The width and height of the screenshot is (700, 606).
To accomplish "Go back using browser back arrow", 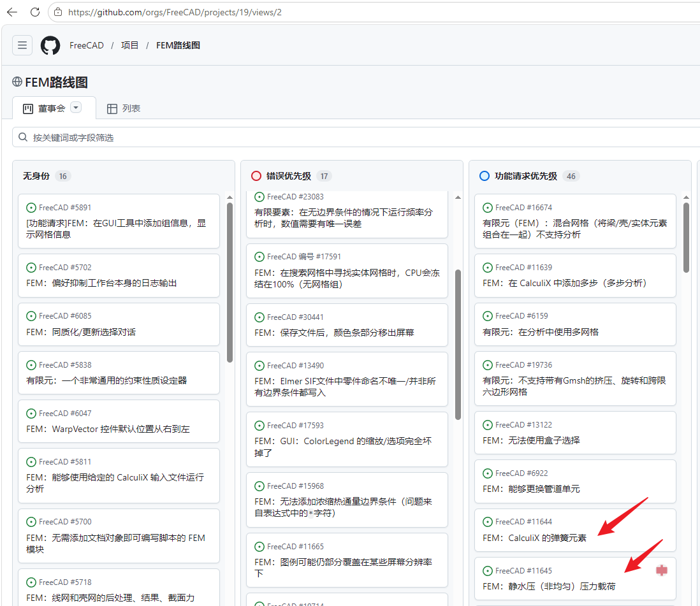I will (12, 12).
